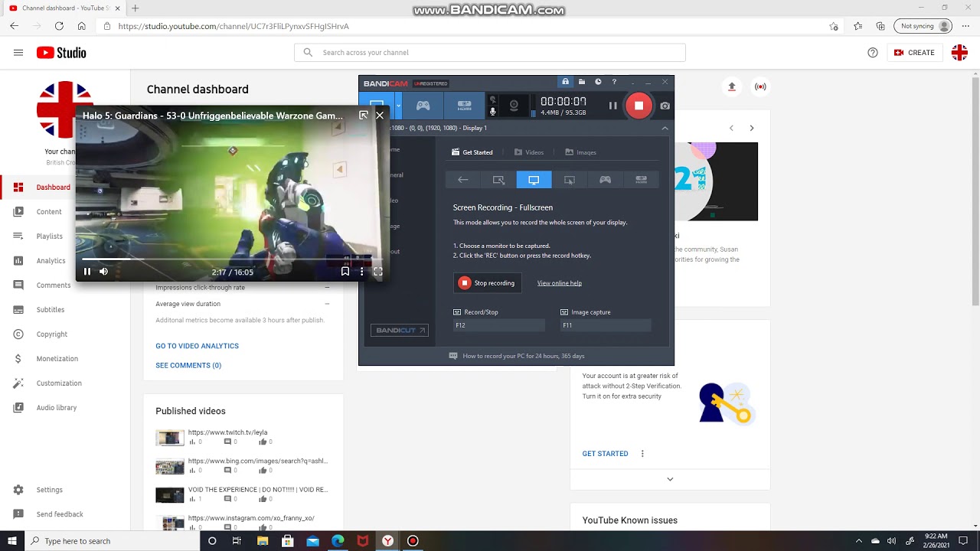The height and width of the screenshot is (551, 980).
Task: Select the gamepad mode in Get Started row
Action: [x=605, y=180]
